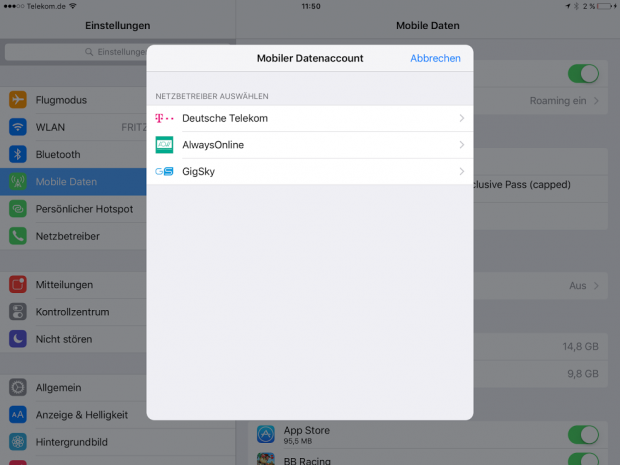Tap the AlwaysOnline carrier icon

pos(164,145)
